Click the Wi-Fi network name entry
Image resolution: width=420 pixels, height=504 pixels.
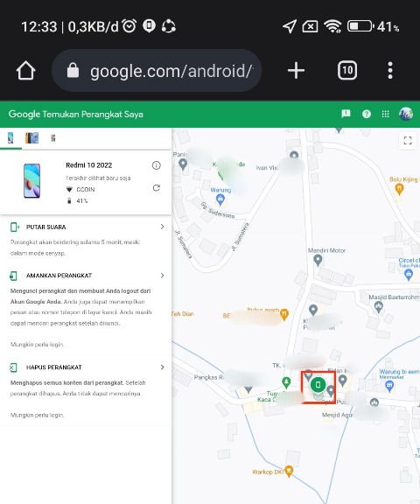(x=86, y=190)
